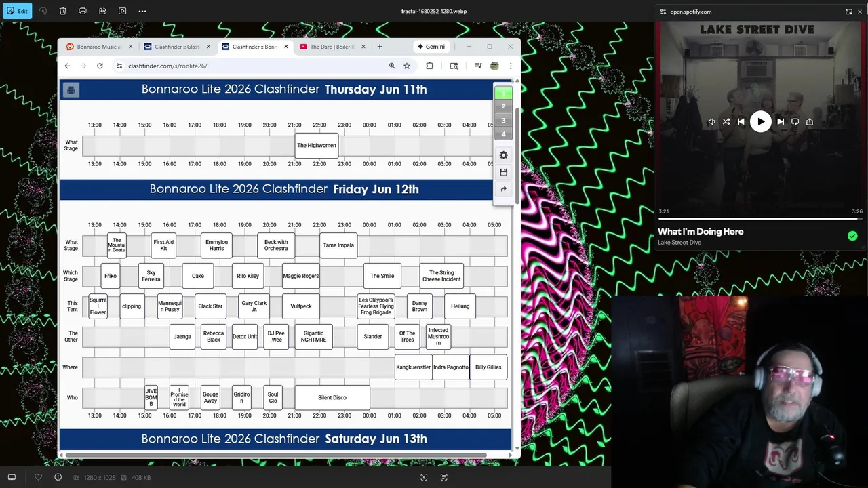Select the Billy Gillies act block
This screenshot has height=488, width=868.
488,367
